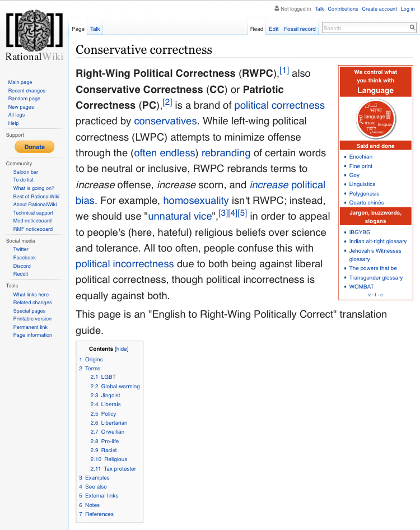420x530 pixels.
Task: Jump to 2.11 Tax protester section
Action: click(113, 468)
